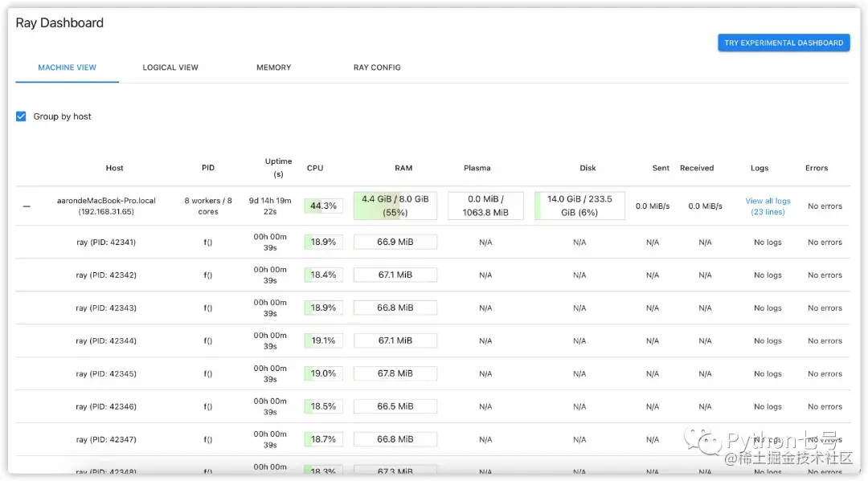Click the 18.5% CPU cell

323,406
